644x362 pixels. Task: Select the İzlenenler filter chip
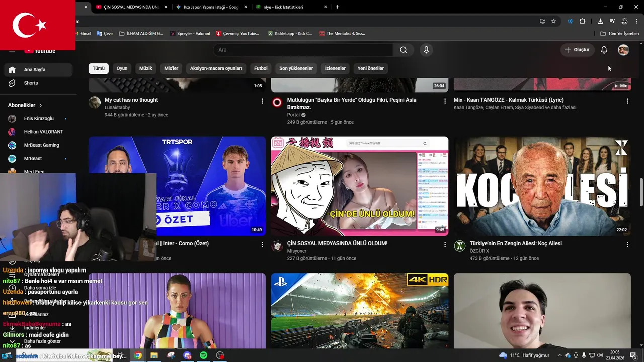pos(335,68)
